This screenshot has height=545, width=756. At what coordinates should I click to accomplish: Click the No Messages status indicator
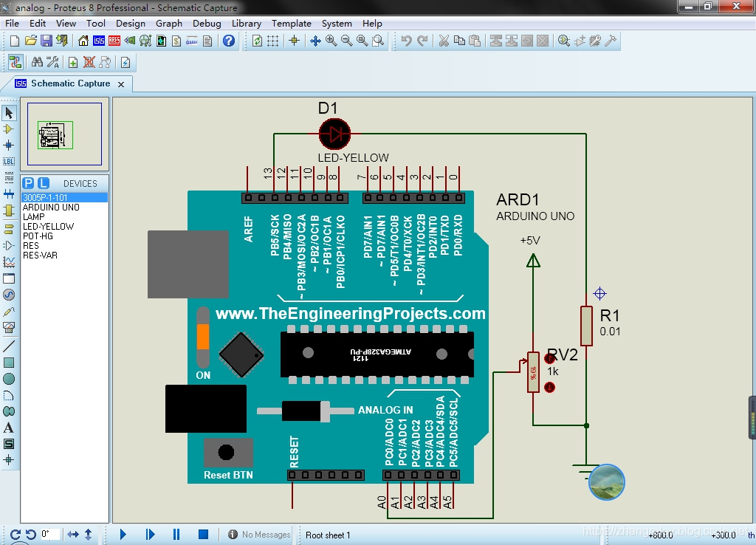(259, 535)
